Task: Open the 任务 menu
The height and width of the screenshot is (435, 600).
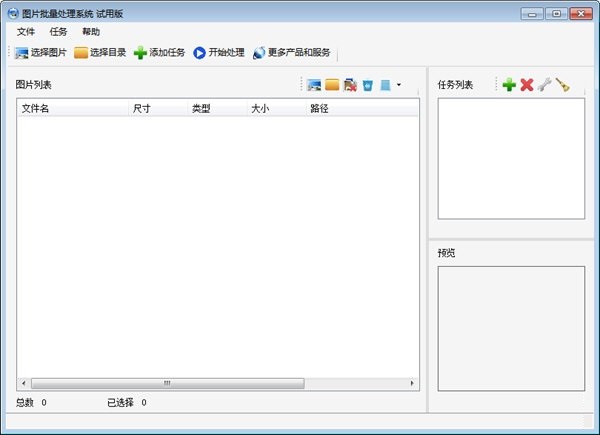Action: pos(58,32)
